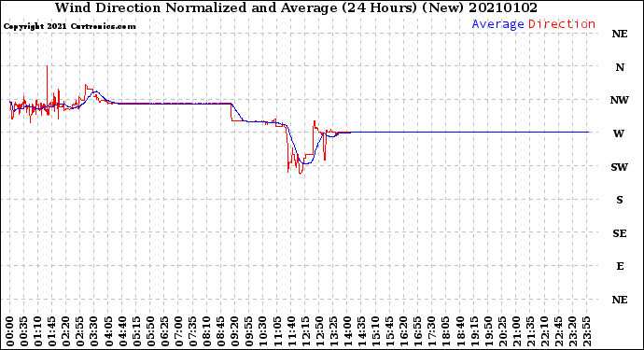Click the red 'Direction' legend label
The height and width of the screenshot is (350, 644).
pyautogui.click(x=562, y=24)
